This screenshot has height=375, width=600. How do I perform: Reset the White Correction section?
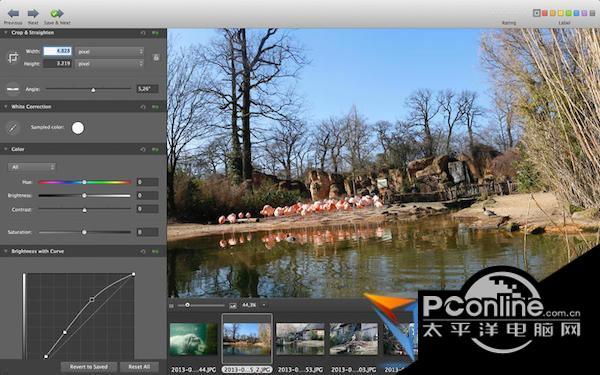(143, 107)
